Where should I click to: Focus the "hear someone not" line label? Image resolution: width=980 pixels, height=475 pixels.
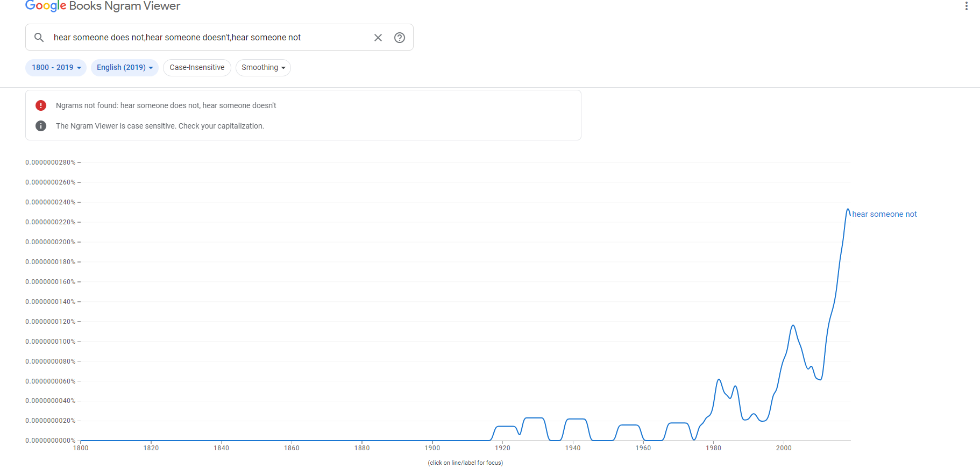(x=884, y=214)
